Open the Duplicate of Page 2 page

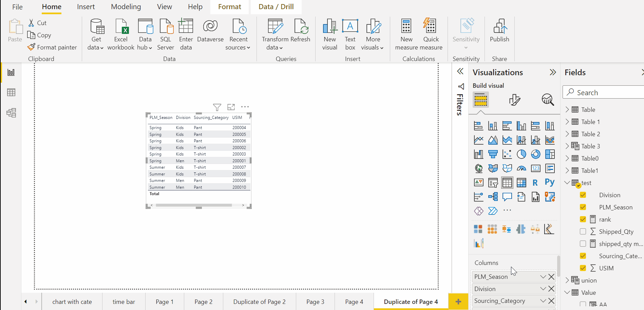[259, 302]
